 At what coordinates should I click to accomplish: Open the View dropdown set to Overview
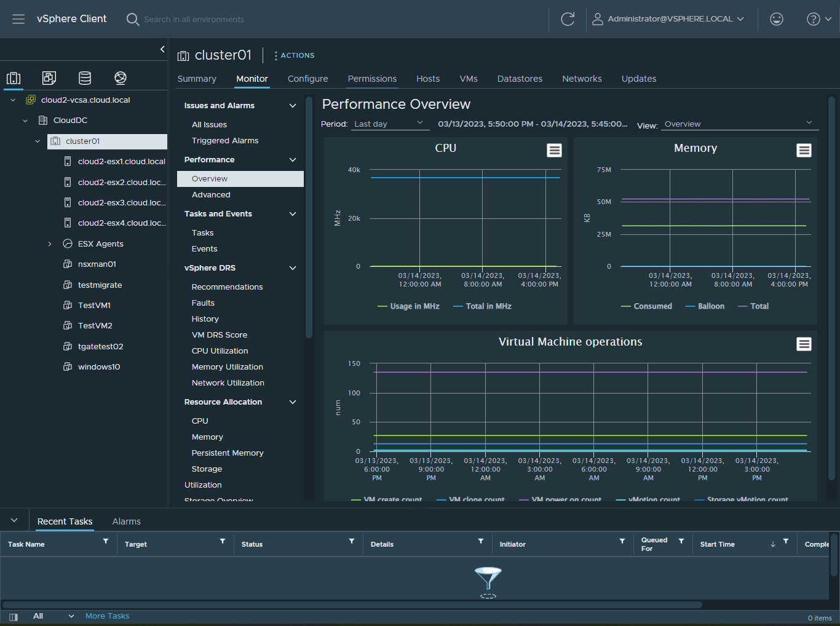(740, 124)
